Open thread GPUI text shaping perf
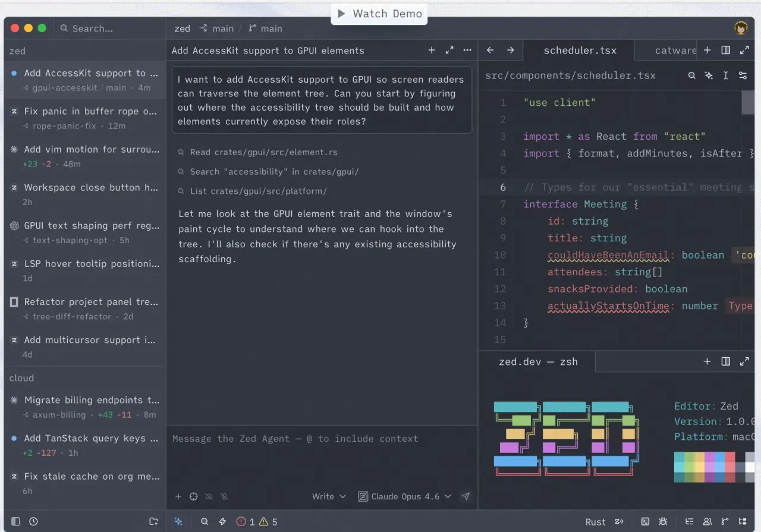The image size is (761, 532). tap(85, 232)
